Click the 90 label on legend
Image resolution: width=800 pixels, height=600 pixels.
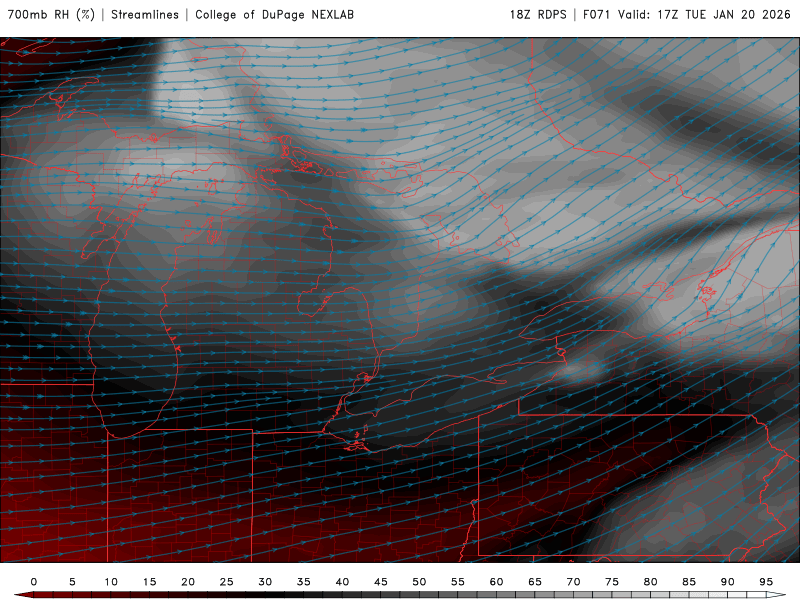(x=728, y=582)
